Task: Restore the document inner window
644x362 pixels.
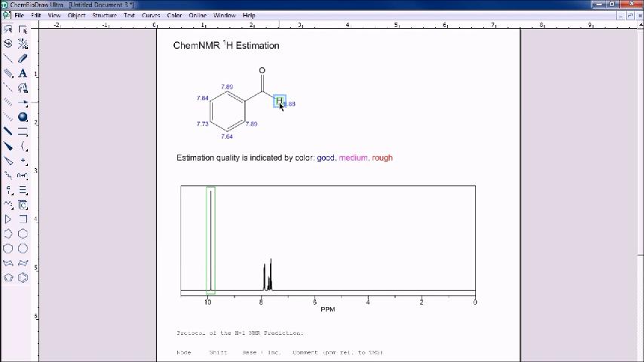Action: (x=630, y=16)
